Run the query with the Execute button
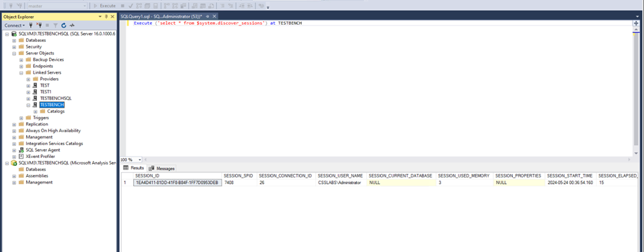Viewport: 644px width, 252px height. (105, 6)
